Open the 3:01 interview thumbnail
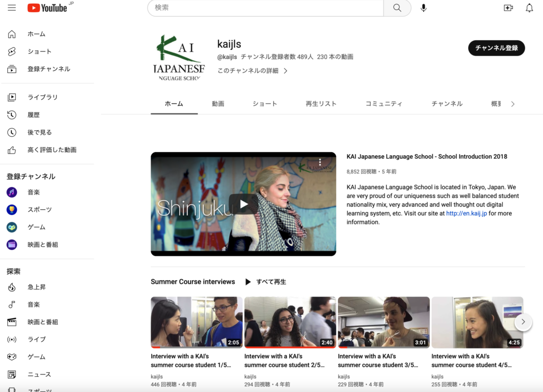This screenshot has width=543, height=392. point(384,322)
